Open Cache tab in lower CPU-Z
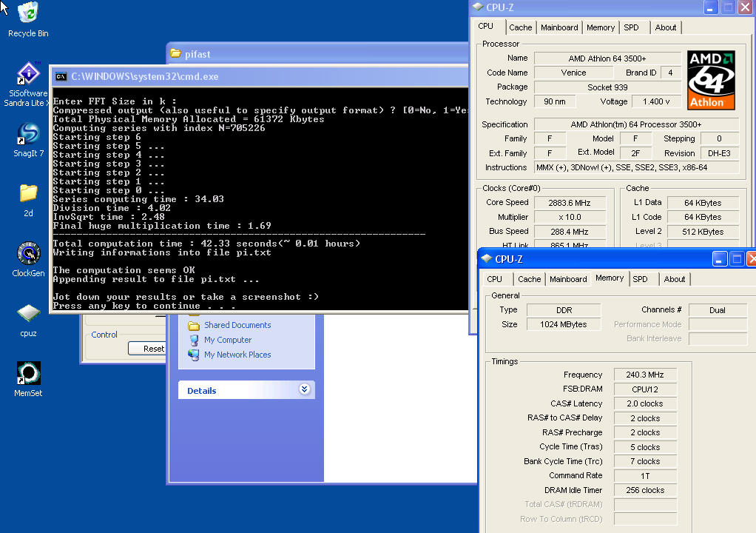Screen dimensions: 756x533 (529, 279)
